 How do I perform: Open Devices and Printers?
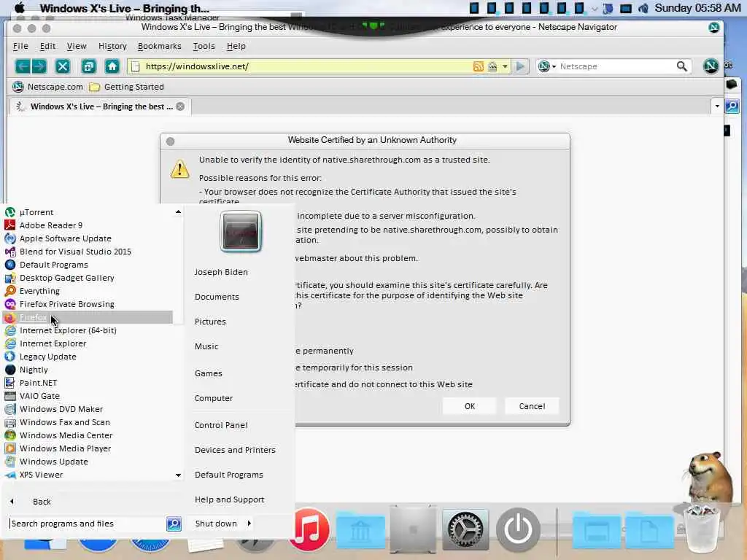pos(235,449)
